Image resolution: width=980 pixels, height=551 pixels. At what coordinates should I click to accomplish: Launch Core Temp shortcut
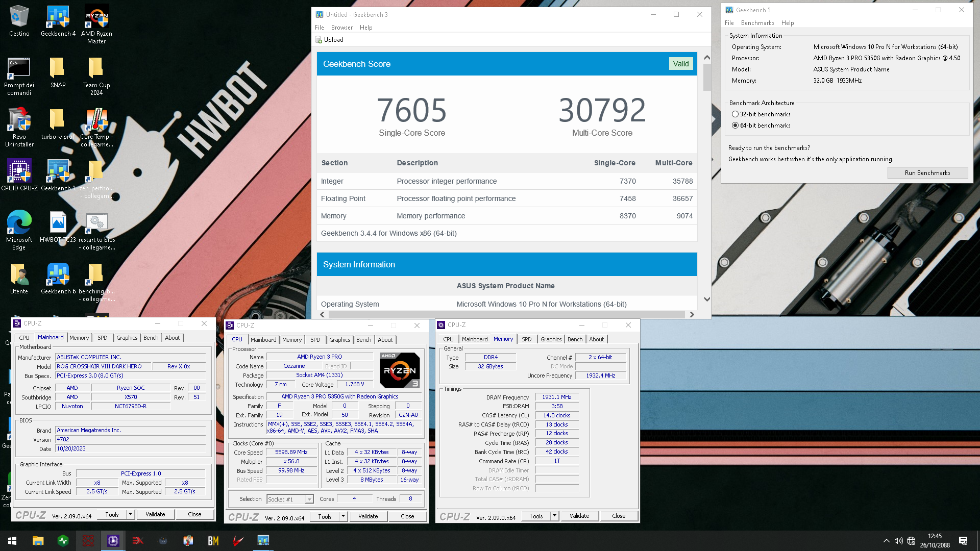[96, 128]
